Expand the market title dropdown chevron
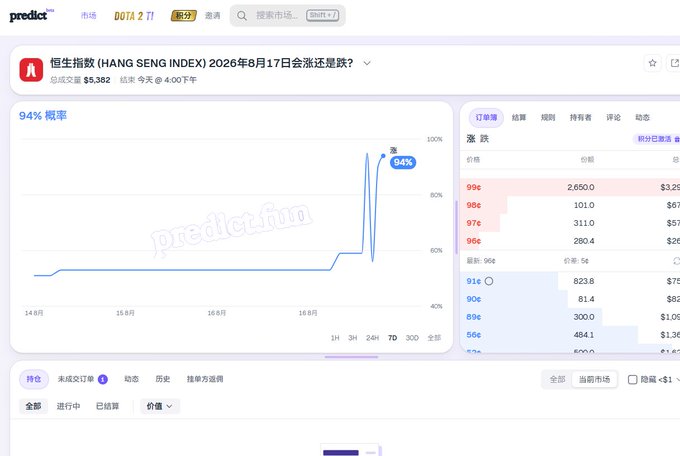Screen dimensions: 680x456 pos(367,63)
